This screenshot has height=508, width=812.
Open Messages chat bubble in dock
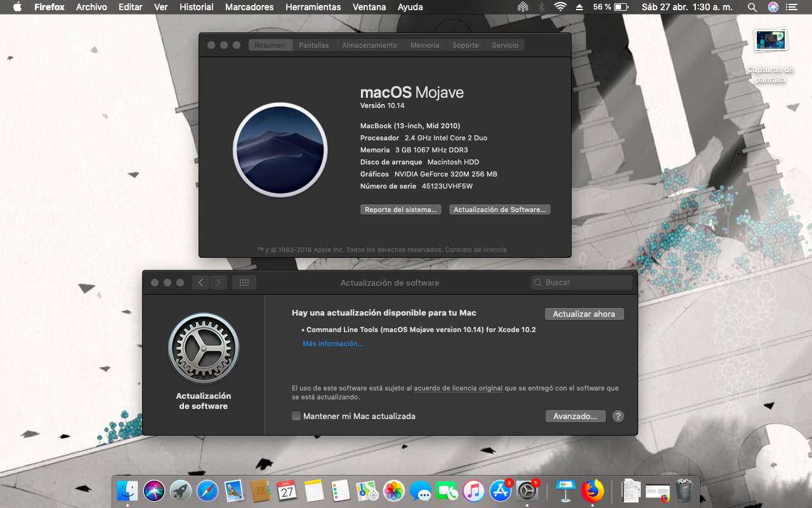pos(421,490)
